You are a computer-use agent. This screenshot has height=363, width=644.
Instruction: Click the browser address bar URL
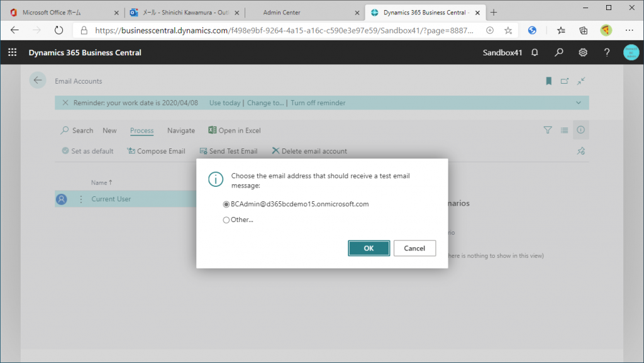(284, 30)
